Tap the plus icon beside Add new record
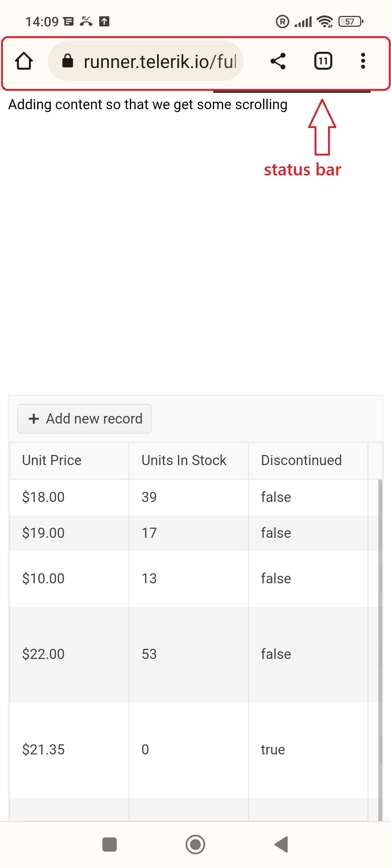Image resolution: width=391 pixels, height=868 pixels. [34, 419]
